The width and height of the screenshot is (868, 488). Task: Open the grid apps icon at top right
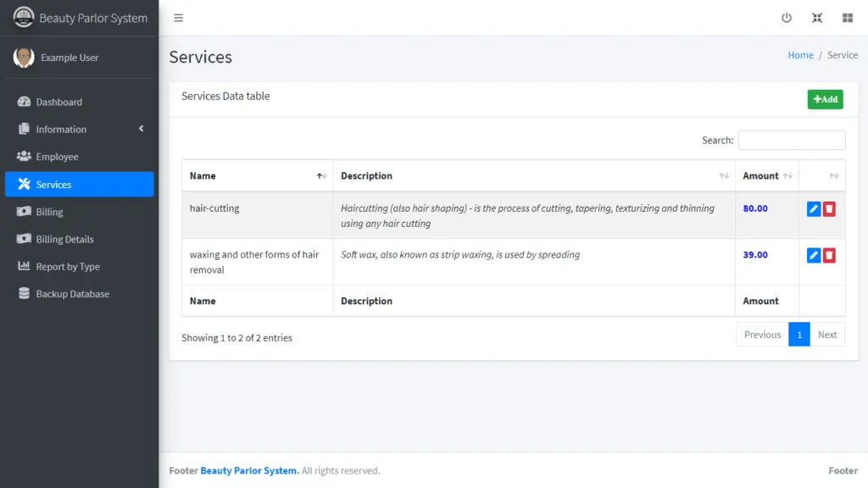click(x=848, y=17)
